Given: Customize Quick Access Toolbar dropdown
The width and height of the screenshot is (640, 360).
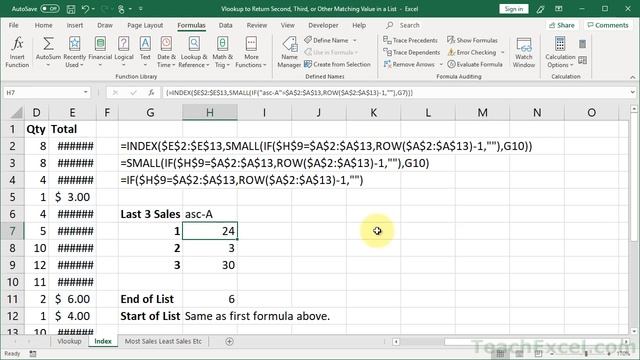Looking at the screenshot, I should click(x=141, y=9).
